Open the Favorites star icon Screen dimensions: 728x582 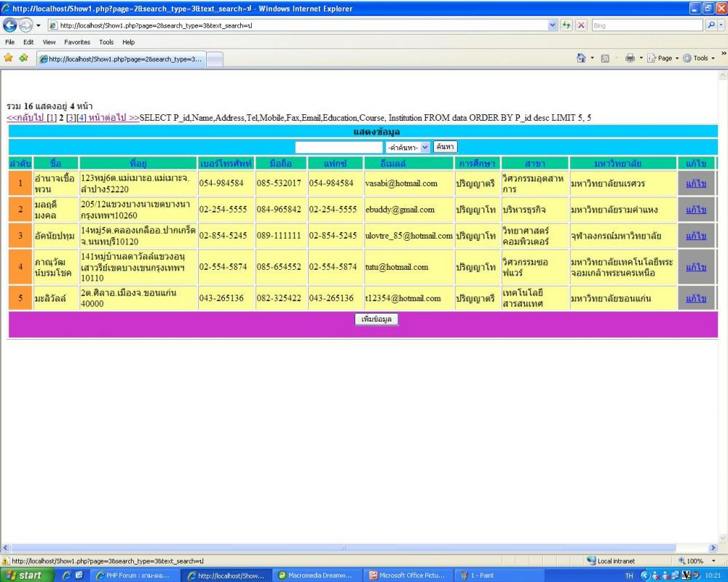[x=8, y=58]
